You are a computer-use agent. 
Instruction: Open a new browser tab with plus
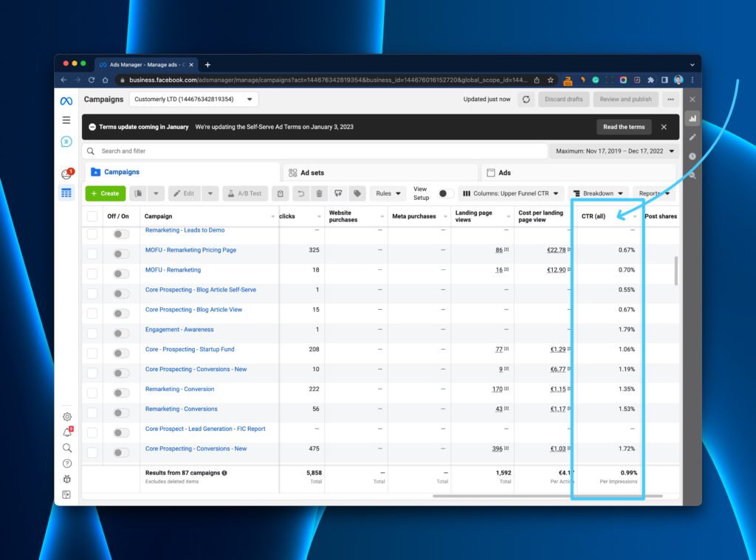[207, 65]
